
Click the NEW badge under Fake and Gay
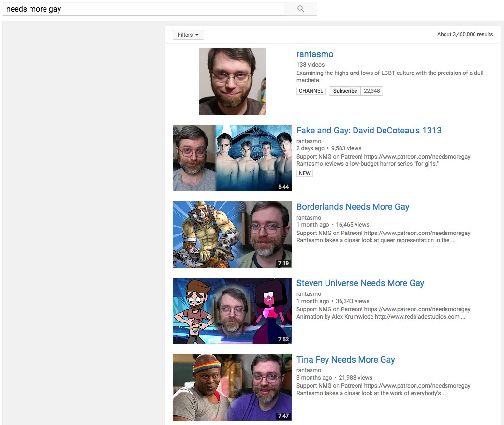[x=304, y=173]
